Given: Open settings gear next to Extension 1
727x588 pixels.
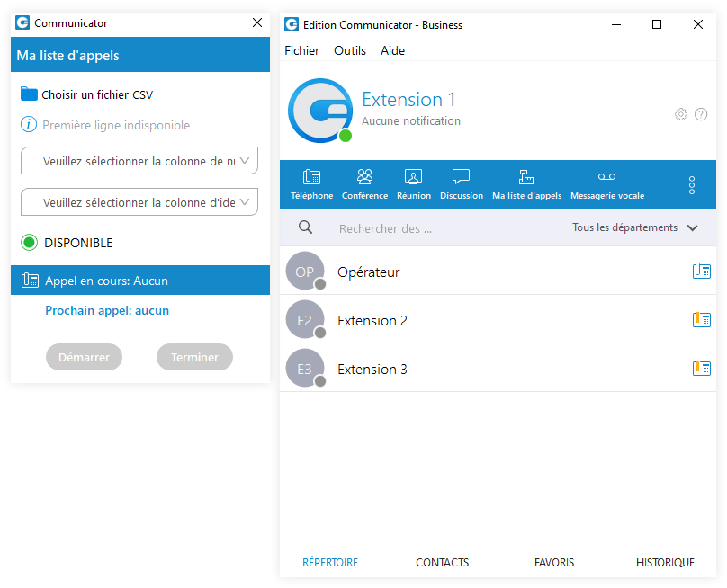Looking at the screenshot, I should click(680, 114).
